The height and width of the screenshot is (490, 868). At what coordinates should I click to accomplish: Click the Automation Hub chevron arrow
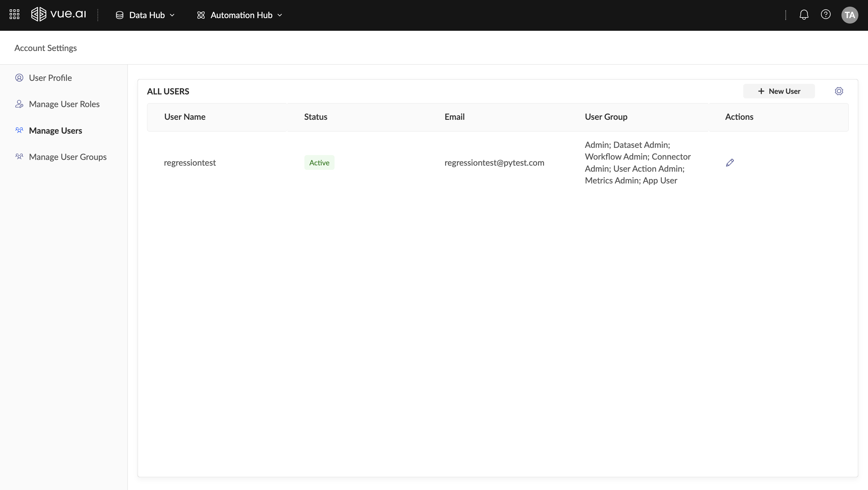point(280,15)
